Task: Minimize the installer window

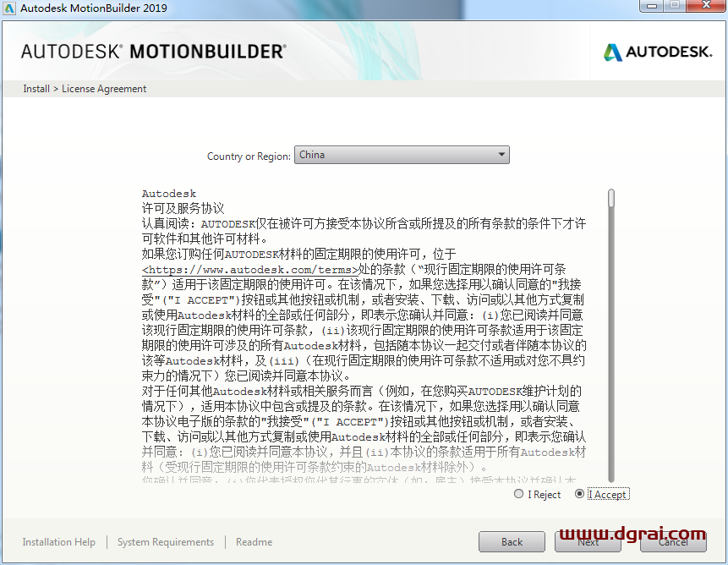Action: point(652,6)
